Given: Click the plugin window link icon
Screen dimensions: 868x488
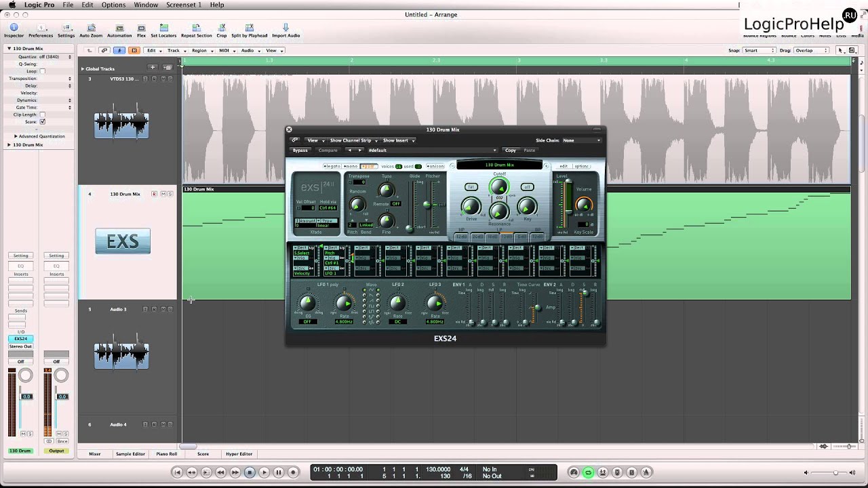Looking at the screenshot, I should pyautogui.click(x=295, y=140).
